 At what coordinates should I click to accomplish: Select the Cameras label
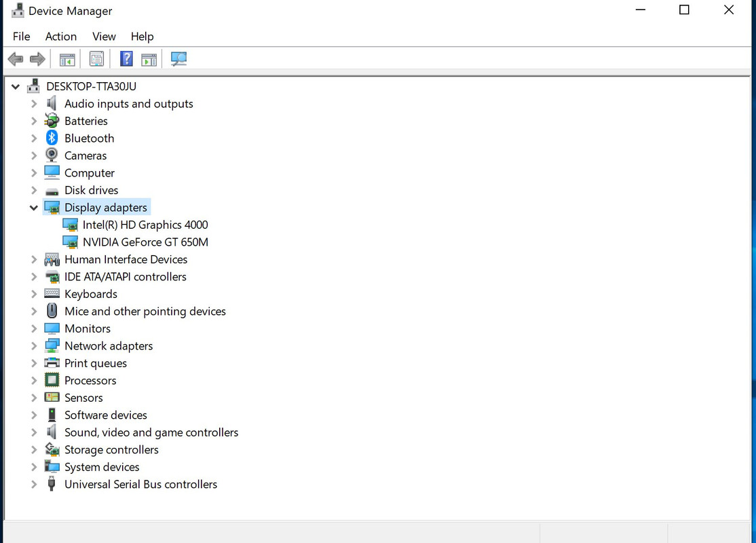[x=86, y=155]
